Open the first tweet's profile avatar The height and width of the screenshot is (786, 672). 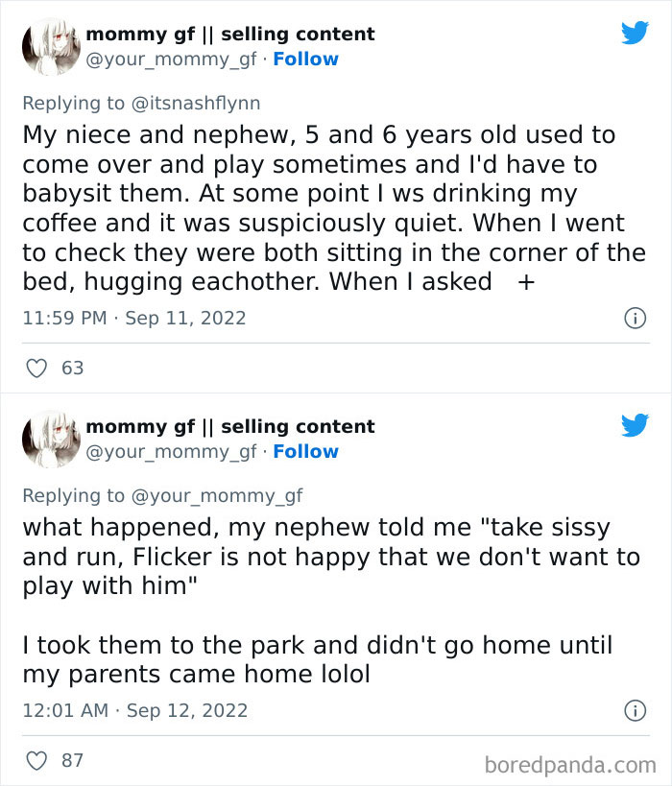(x=49, y=46)
